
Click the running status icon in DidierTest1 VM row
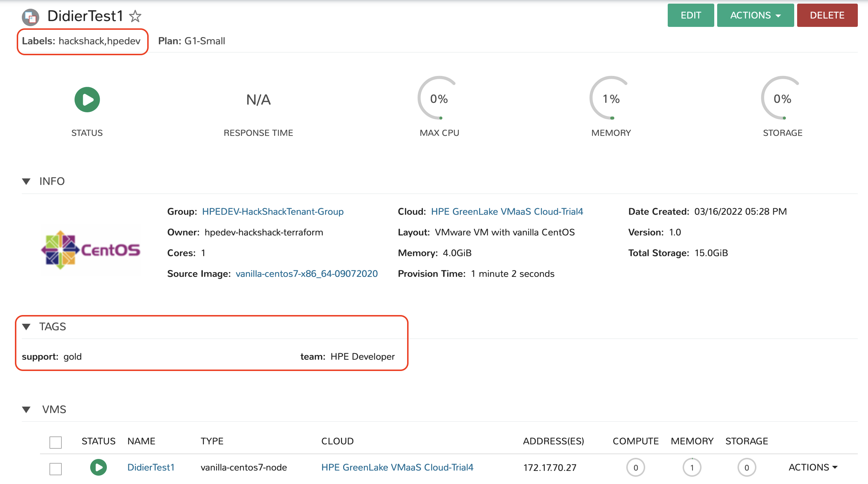point(99,467)
